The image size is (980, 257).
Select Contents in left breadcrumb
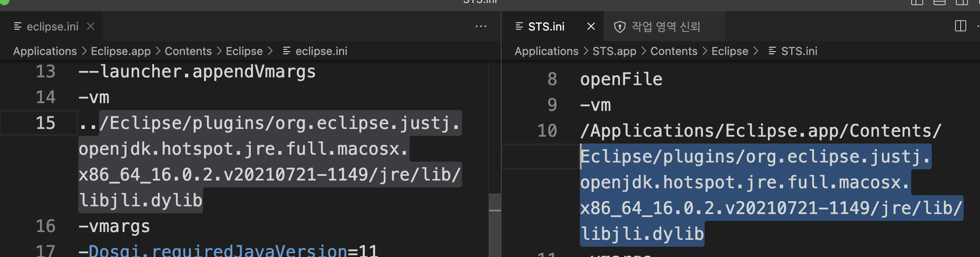(x=188, y=51)
